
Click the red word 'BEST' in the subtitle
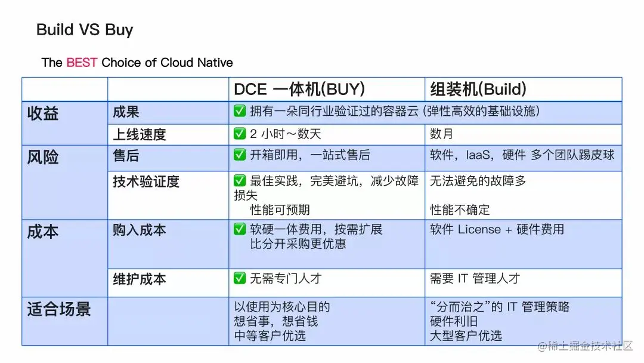coord(82,63)
